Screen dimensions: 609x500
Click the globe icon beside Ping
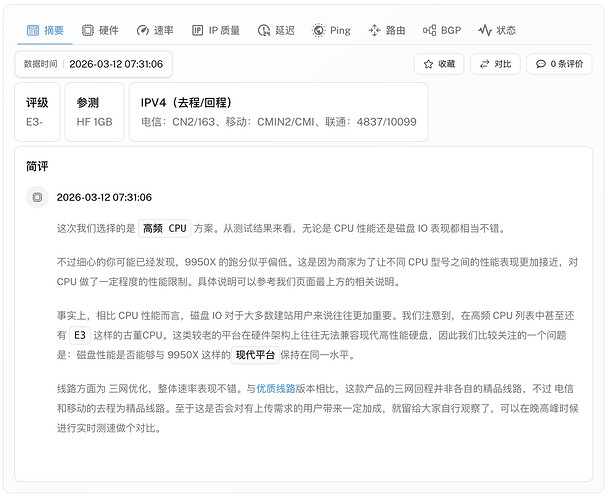(x=318, y=30)
